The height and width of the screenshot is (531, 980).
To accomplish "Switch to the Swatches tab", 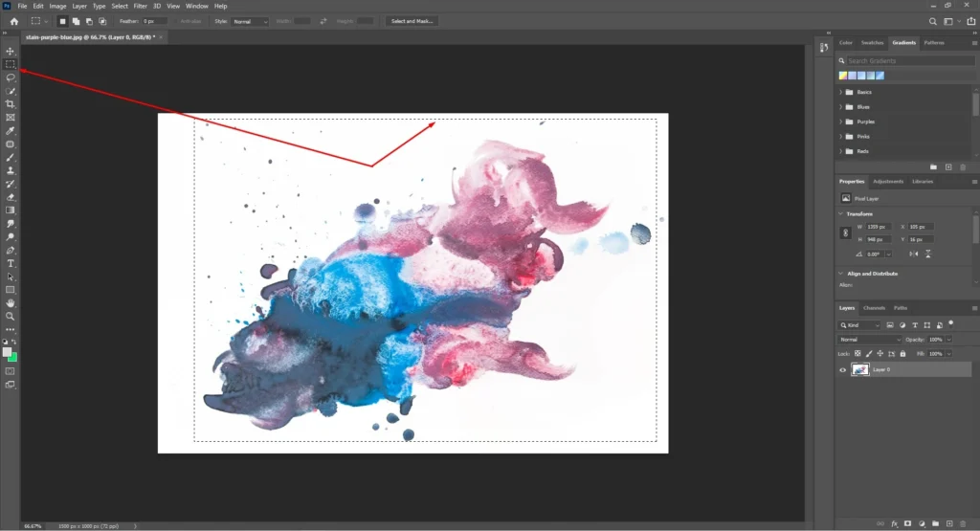I will pos(872,42).
